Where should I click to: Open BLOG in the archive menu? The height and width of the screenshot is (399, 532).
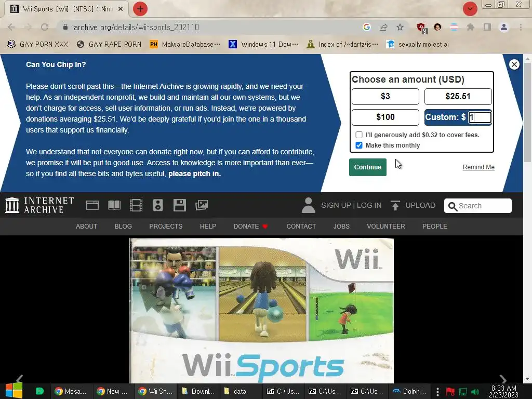[123, 227]
